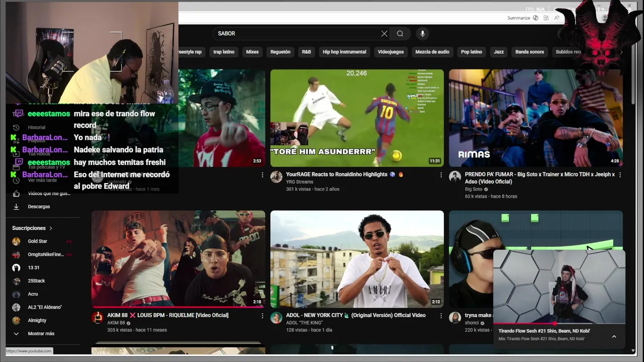The width and height of the screenshot is (644, 362).
Task: Select the Mezcla de audio chip
Action: pos(432,52)
